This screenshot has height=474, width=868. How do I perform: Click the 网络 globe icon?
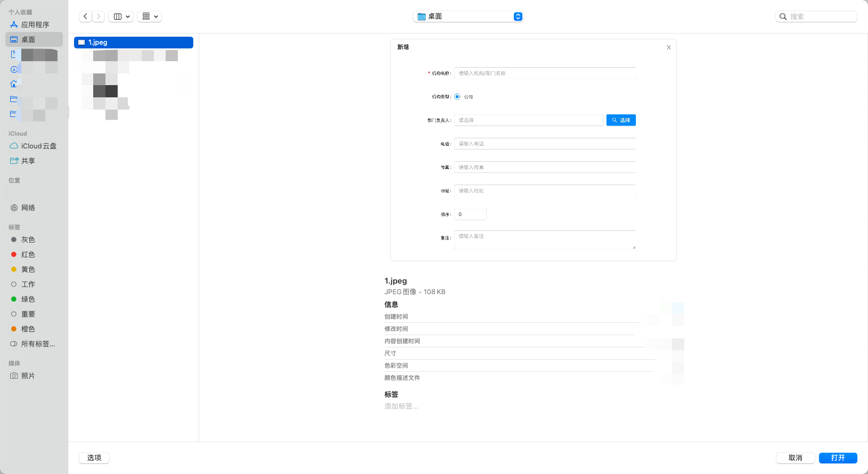(x=14, y=207)
